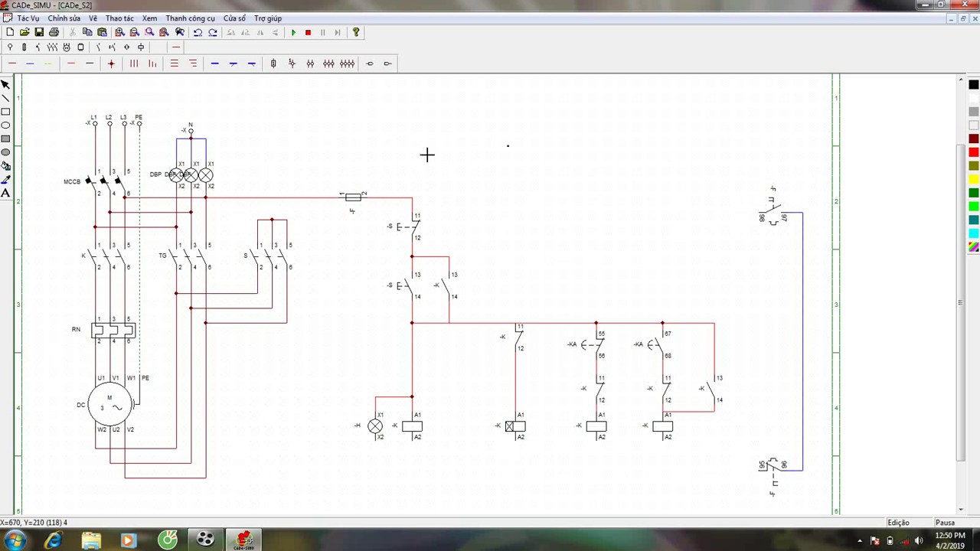Open Internet Explorer from the taskbar
The image size is (980, 551).
(53, 540)
